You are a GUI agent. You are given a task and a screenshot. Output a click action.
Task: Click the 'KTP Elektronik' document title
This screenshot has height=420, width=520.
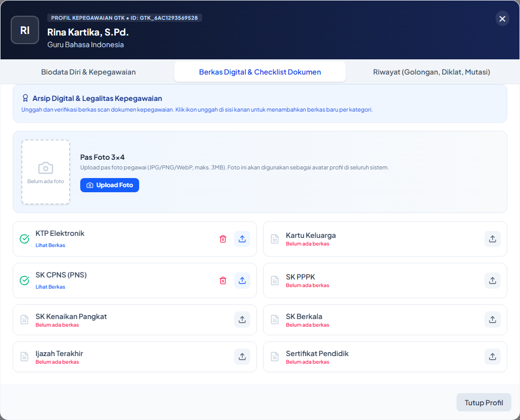(x=60, y=233)
